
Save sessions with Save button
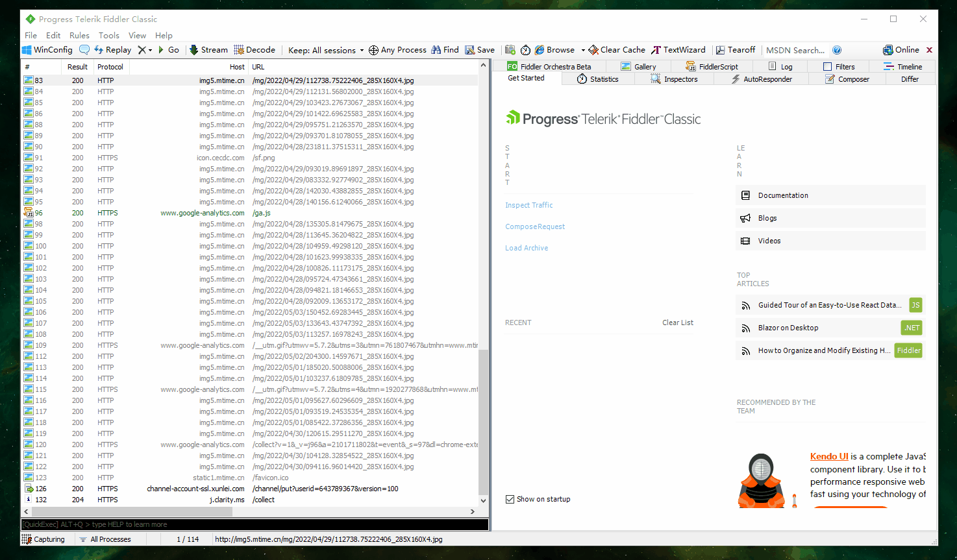[x=480, y=50]
